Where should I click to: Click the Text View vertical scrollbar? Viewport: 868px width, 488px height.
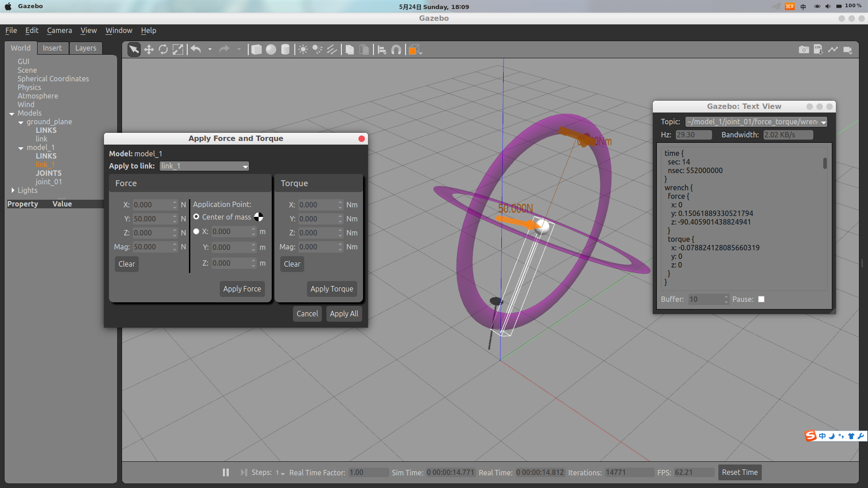point(825,163)
